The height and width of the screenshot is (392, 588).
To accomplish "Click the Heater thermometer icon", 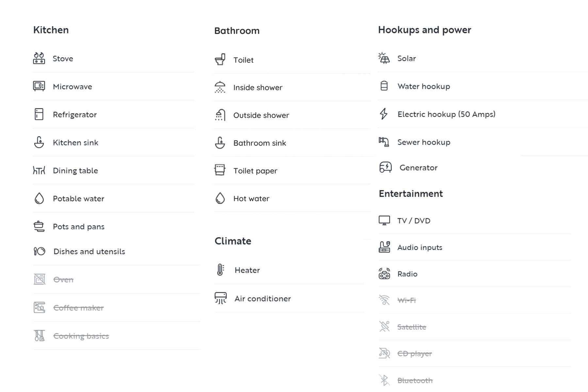I will 220,270.
